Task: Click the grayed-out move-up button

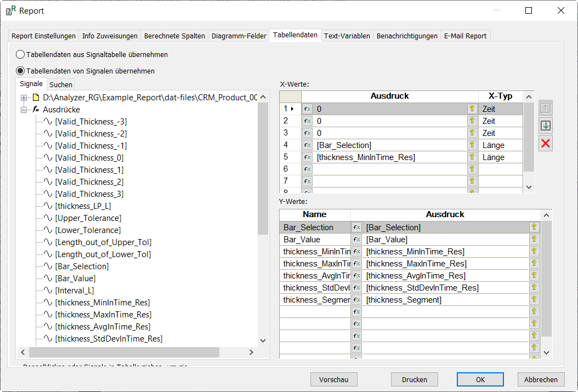Action: [x=546, y=108]
